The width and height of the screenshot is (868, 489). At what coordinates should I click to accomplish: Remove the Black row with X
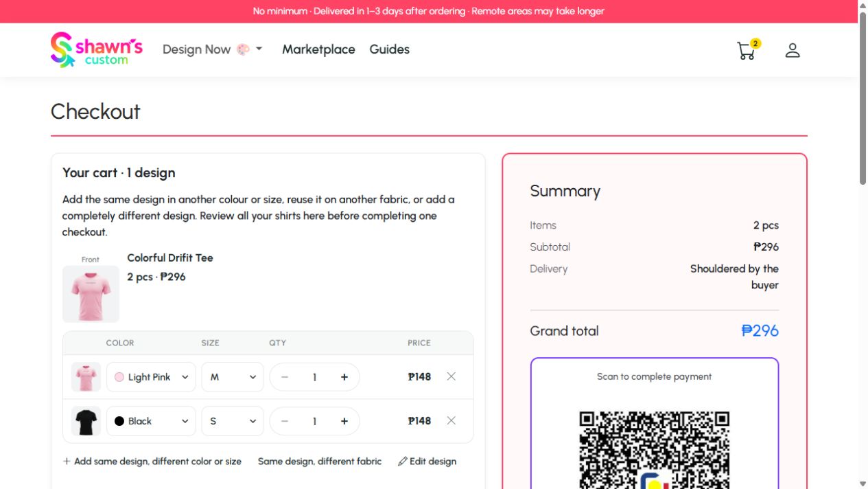tap(451, 420)
